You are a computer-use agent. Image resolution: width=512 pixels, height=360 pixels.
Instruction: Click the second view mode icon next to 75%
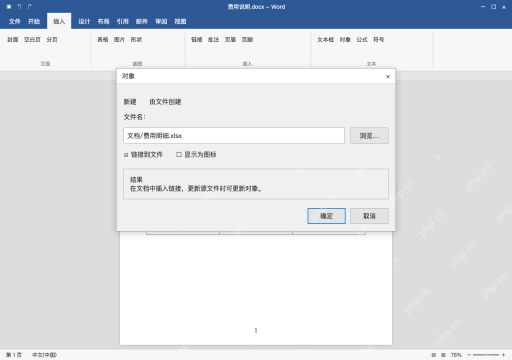(443, 355)
